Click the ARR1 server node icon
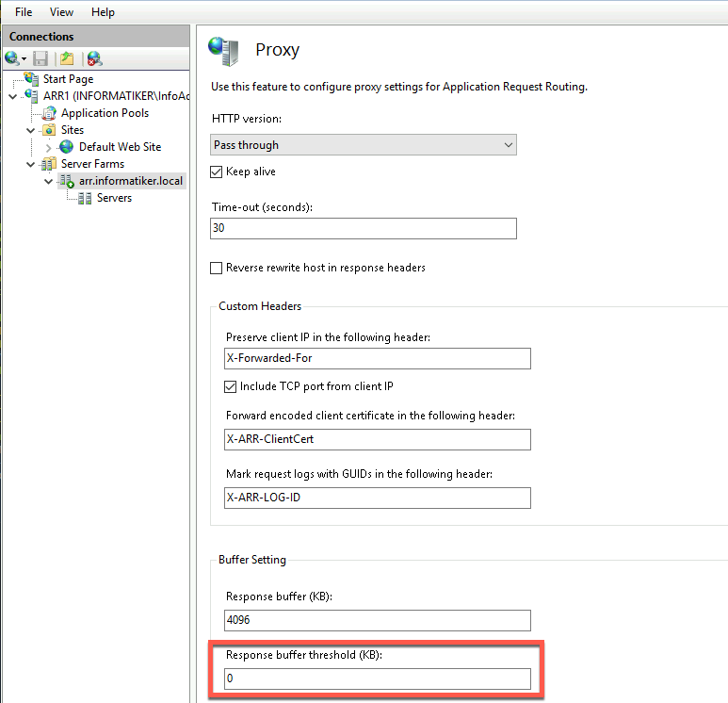This screenshot has width=728, height=703. point(31,96)
